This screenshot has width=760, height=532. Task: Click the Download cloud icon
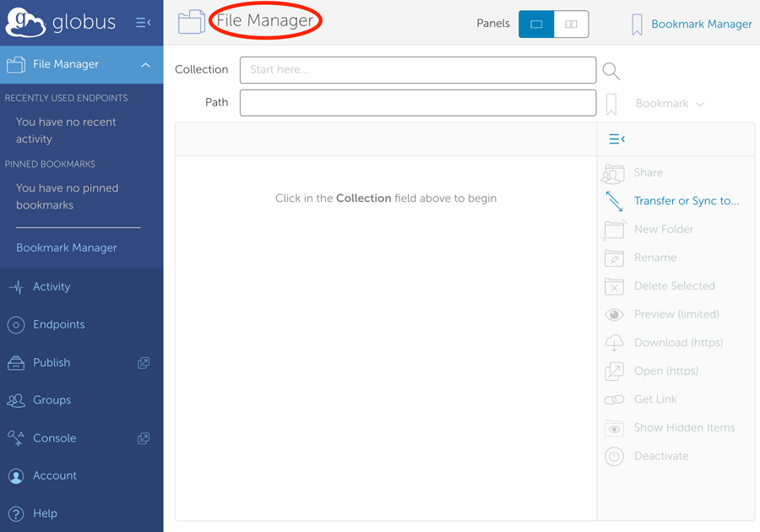pyautogui.click(x=614, y=343)
